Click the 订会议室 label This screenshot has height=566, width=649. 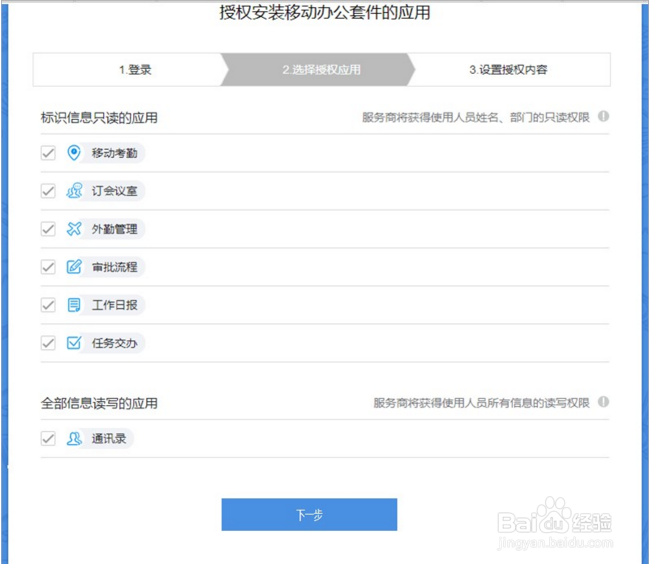coord(114,191)
